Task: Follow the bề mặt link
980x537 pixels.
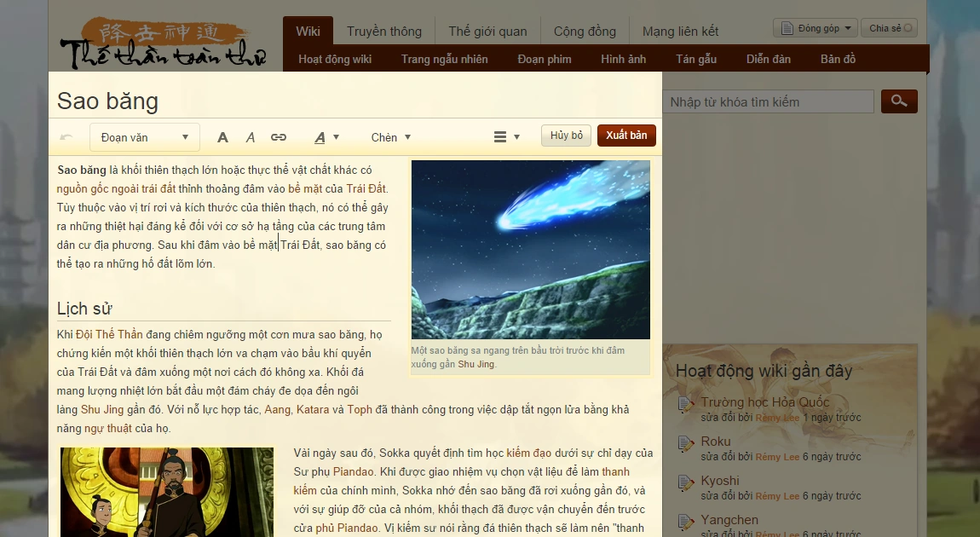Action: [305, 188]
